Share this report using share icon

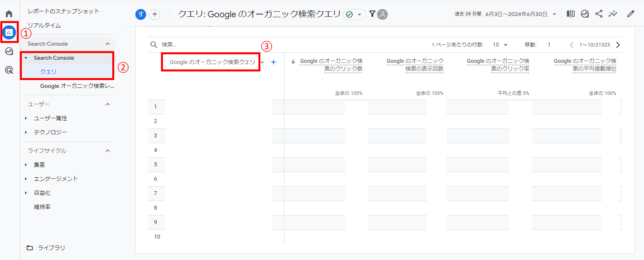(599, 14)
